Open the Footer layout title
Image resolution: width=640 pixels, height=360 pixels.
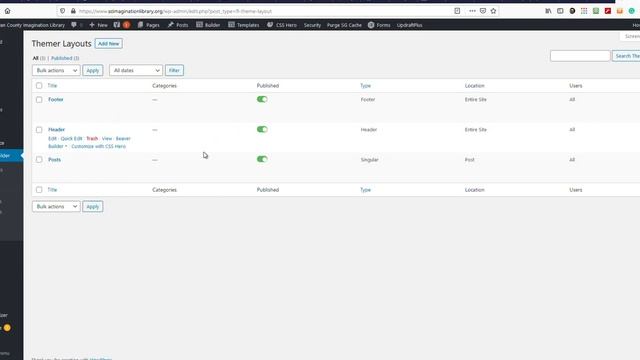pos(56,100)
